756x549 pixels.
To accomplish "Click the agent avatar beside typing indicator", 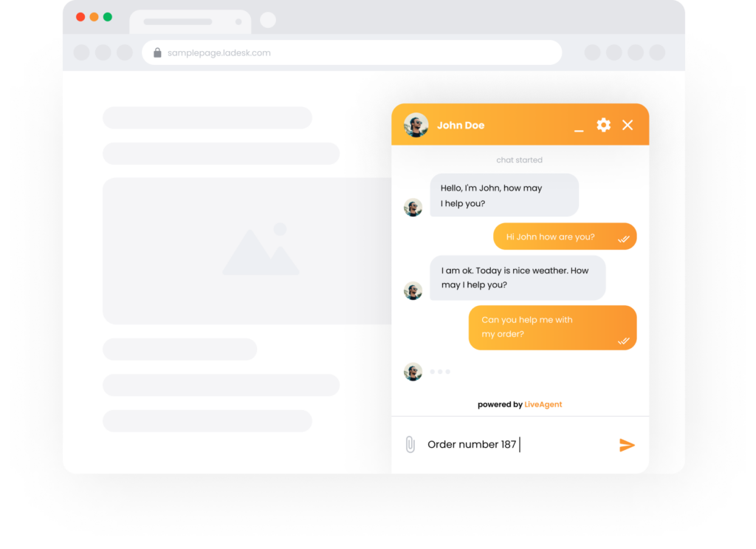I will pyautogui.click(x=413, y=372).
